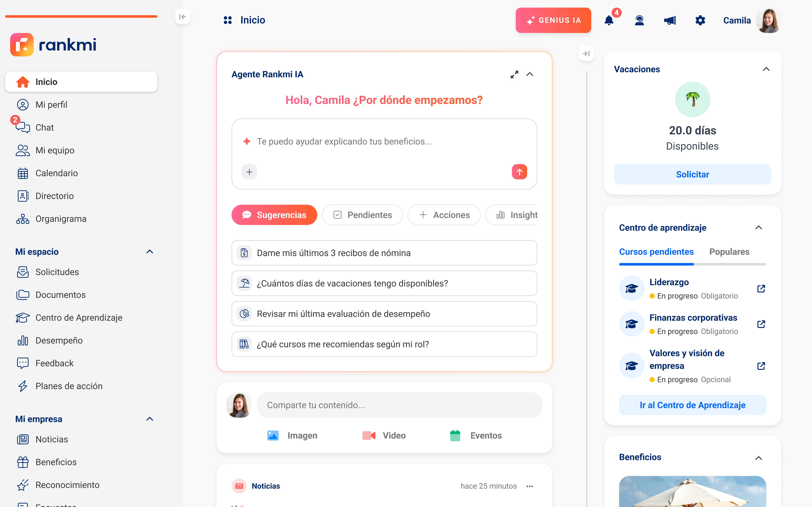The image size is (812, 507).
Task: Click the megaphone announcements icon
Action: click(x=670, y=20)
